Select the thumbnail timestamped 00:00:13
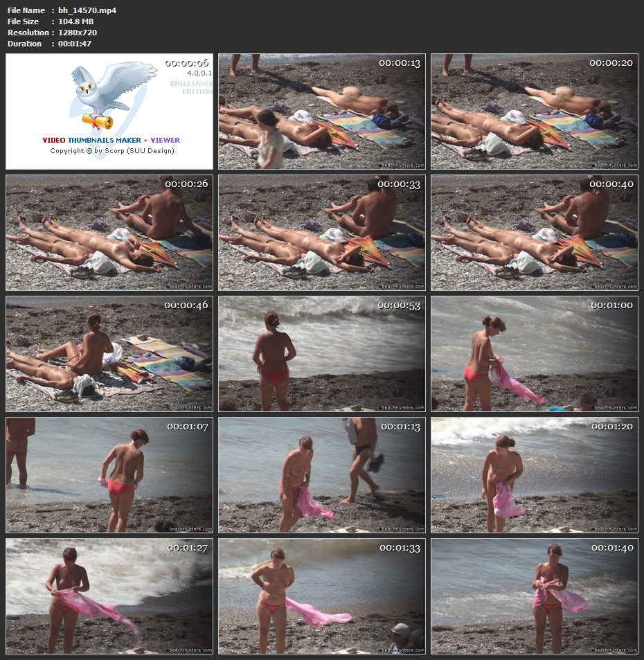644x660 pixels. pyautogui.click(x=322, y=112)
